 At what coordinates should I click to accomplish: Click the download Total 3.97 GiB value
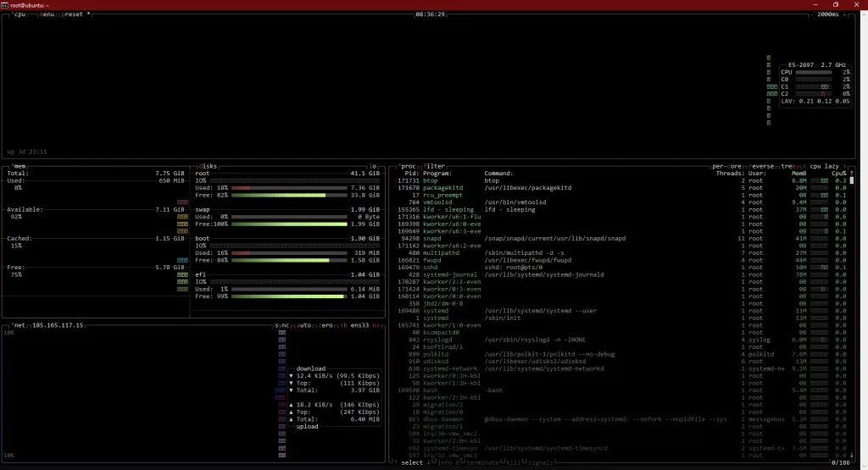[x=365, y=390]
